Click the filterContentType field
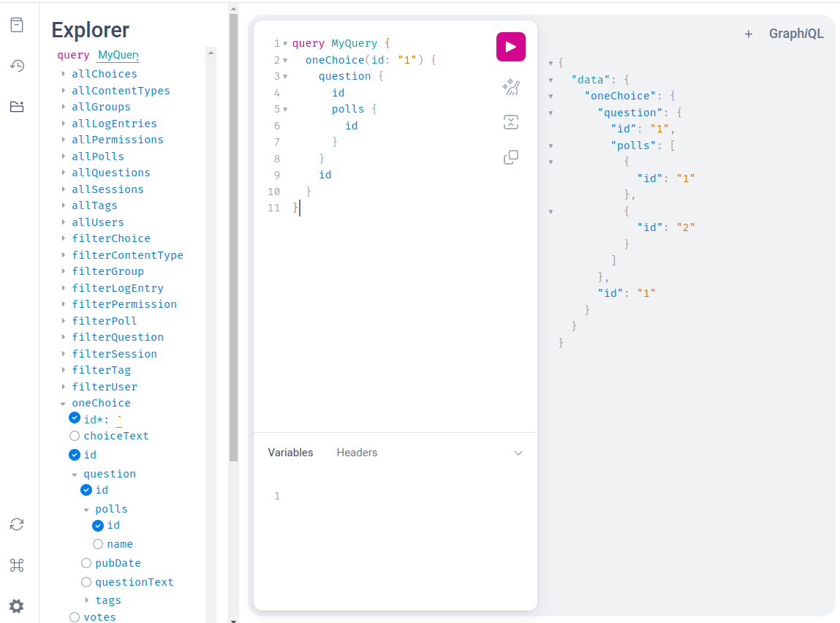Image resolution: width=840 pixels, height=623 pixels. 127,255
